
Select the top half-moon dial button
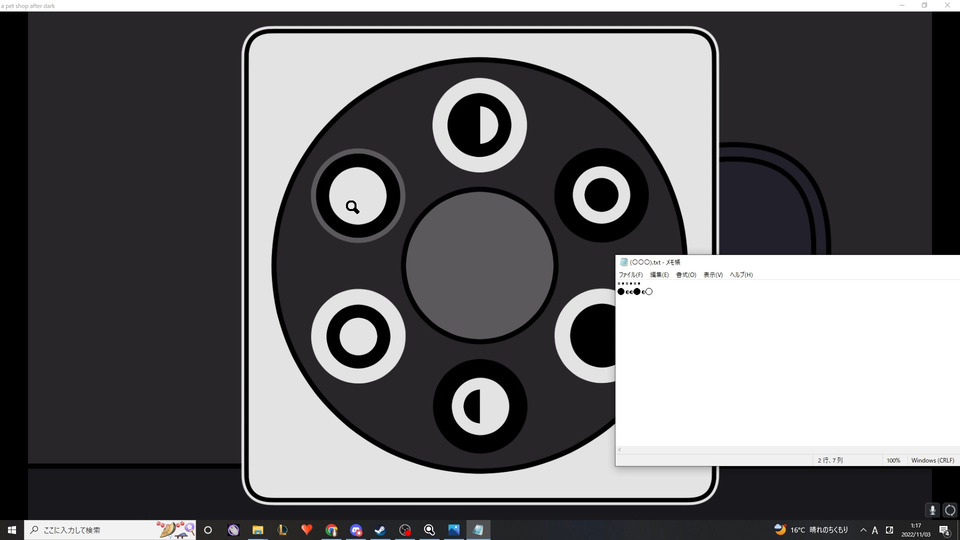pyautogui.click(x=479, y=126)
